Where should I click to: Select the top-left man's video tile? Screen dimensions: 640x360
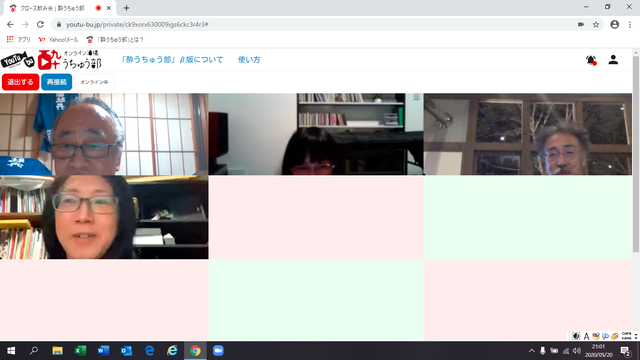click(104, 134)
